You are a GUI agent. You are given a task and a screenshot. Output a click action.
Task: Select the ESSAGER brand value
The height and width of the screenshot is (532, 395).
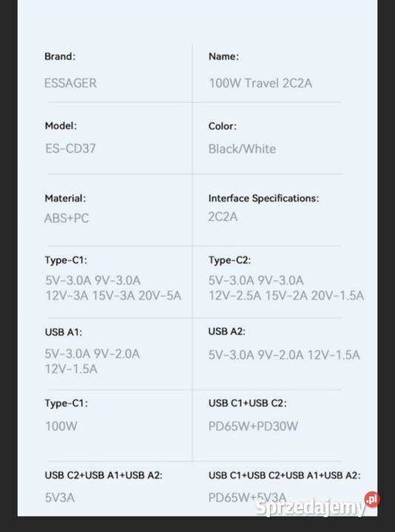tap(71, 83)
